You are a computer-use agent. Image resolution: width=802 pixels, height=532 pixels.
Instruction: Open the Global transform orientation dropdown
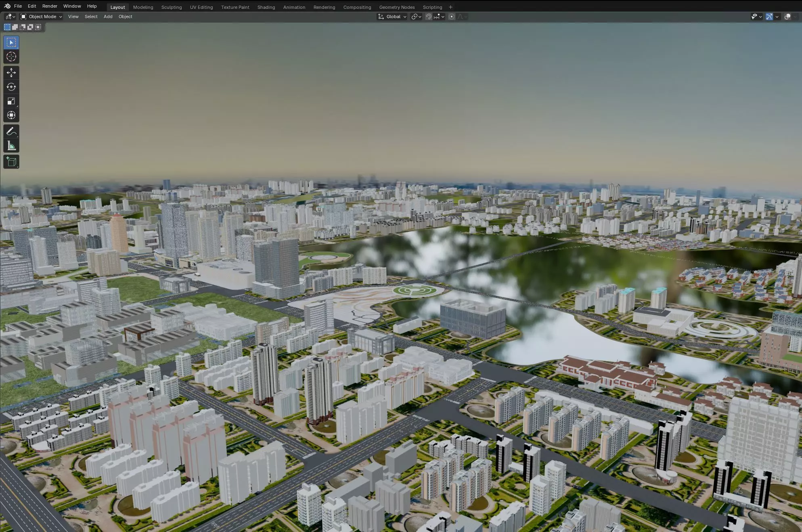click(x=392, y=17)
